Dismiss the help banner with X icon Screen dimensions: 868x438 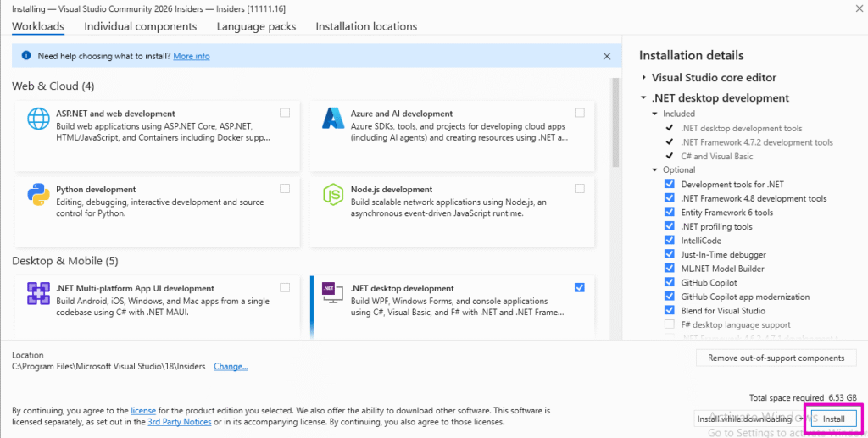[x=606, y=56]
